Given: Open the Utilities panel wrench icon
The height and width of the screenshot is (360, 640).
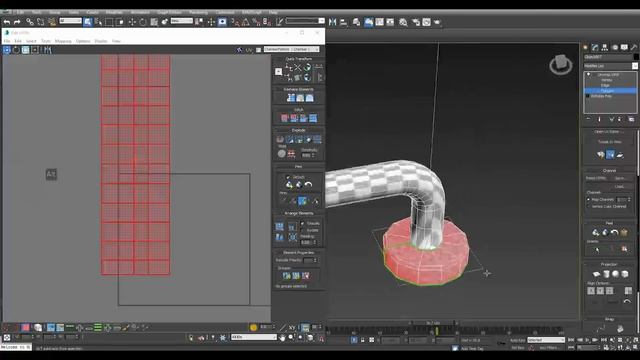Looking at the screenshot, I should pos(634,47).
